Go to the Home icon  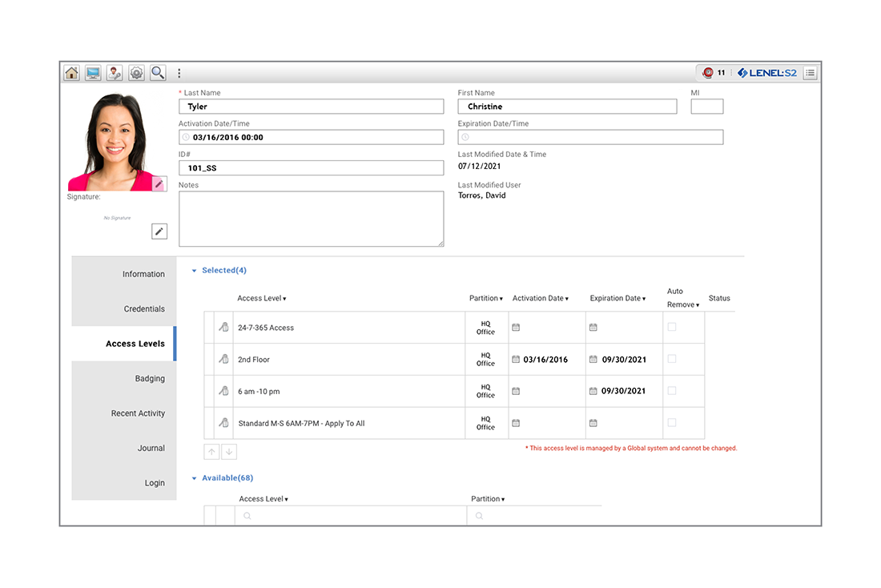point(71,73)
